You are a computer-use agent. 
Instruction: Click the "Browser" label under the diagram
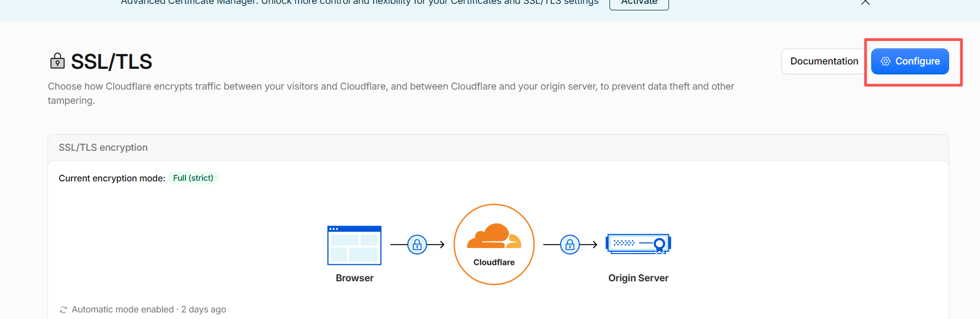(355, 278)
